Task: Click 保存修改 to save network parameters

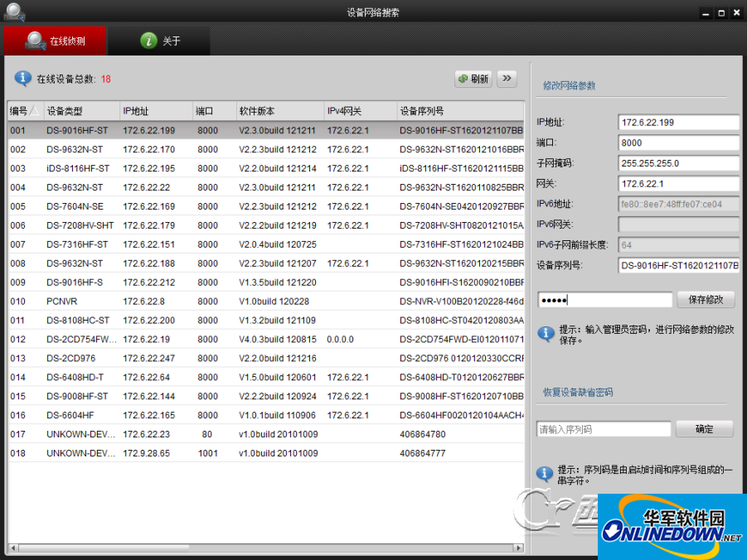Action: pos(706,298)
